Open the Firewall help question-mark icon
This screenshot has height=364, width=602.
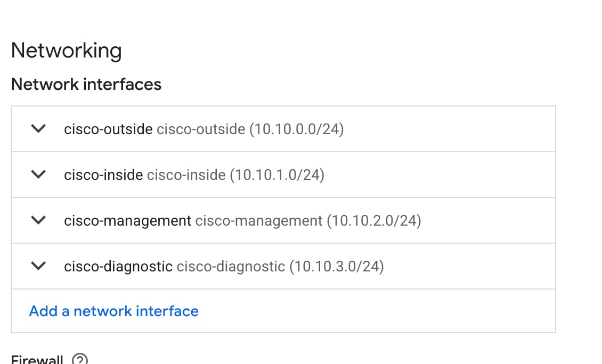tap(79, 360)
